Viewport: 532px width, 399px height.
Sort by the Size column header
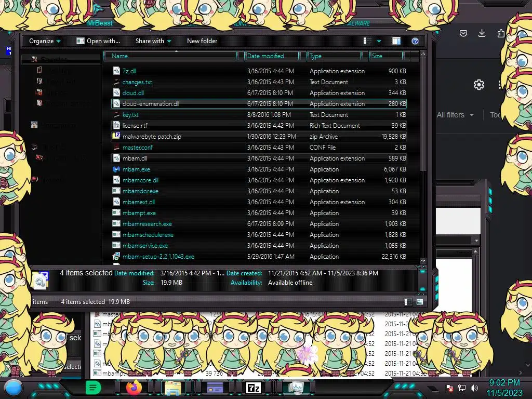(386, 56)
